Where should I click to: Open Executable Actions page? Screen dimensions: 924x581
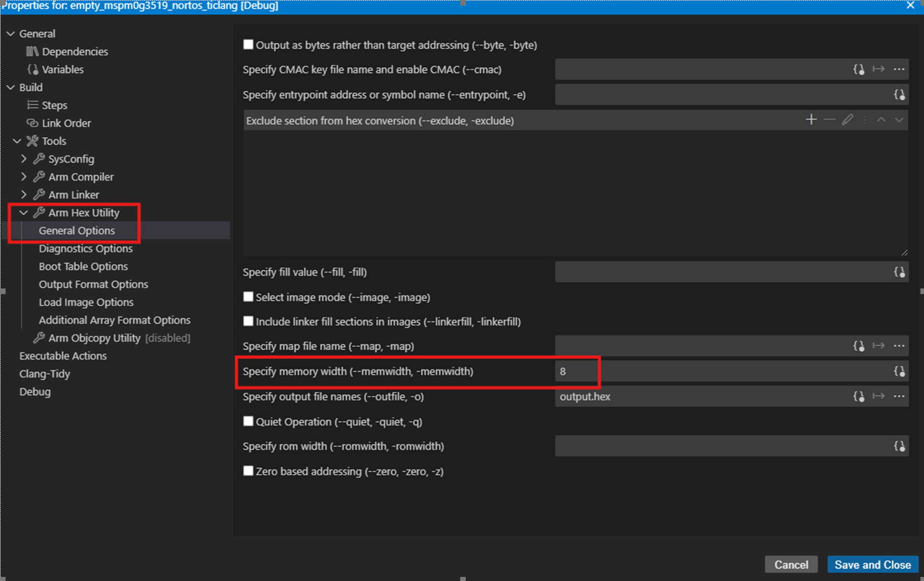pyautogui.click(x=63, y=356)
